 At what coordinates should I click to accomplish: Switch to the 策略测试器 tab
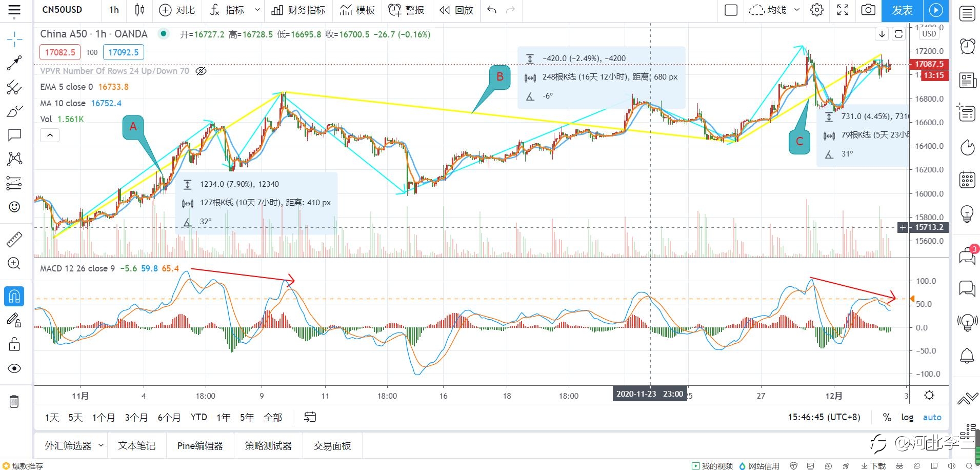coord(268,445)
